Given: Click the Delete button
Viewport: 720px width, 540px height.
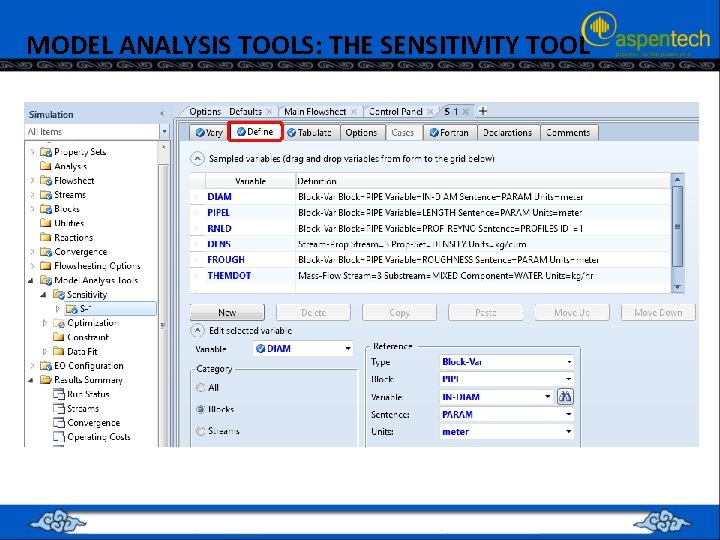Looking at the screenshot, I should (x=313, y=312).
